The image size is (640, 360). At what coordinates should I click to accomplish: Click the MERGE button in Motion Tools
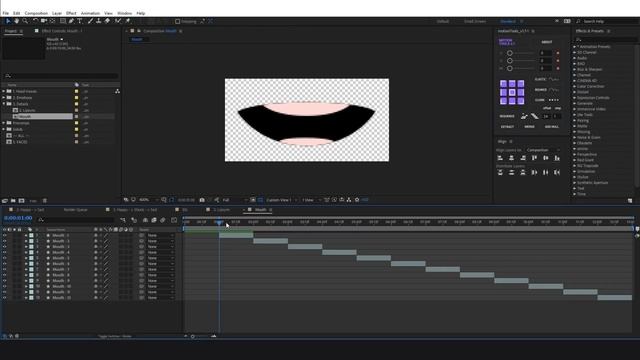coord(529,127)
